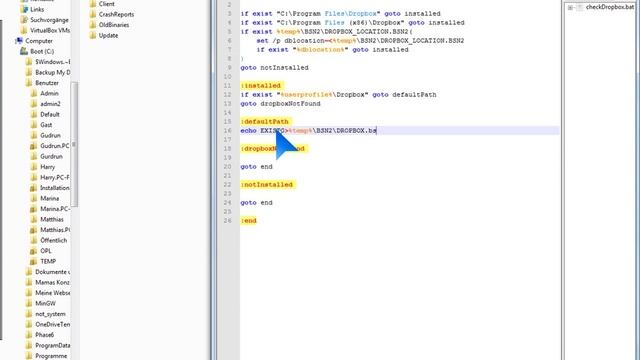The width and height of the screenshot is (640, 360).
Task: Click the Update folder icon
Action: click(93, 36)
